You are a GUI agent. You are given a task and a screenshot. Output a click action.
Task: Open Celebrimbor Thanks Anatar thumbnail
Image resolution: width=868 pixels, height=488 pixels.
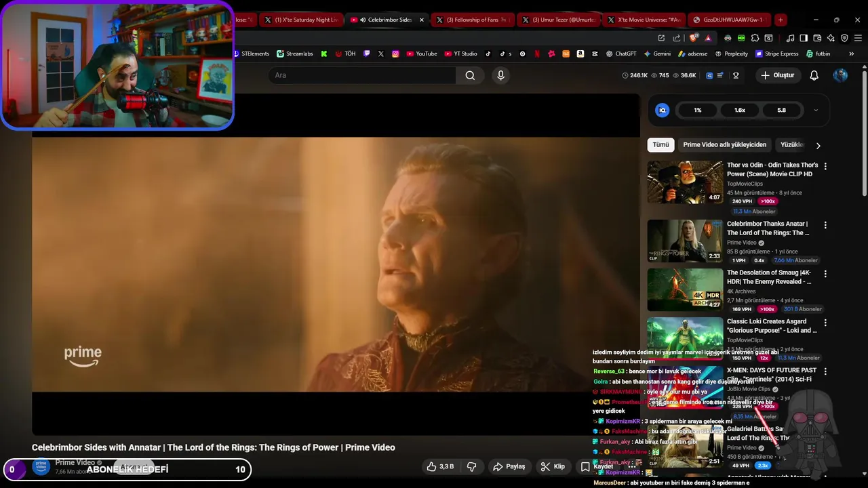(x=685, y=241)
